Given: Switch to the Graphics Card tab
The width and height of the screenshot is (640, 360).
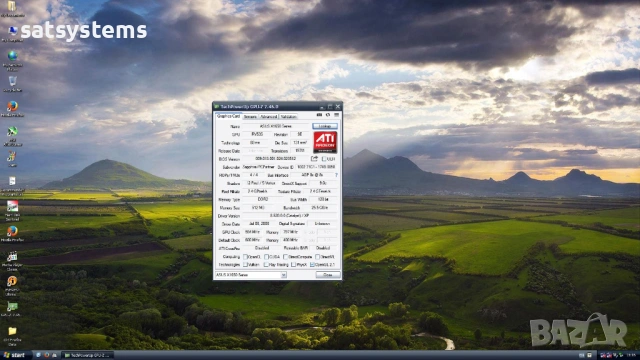Looking at the screenshot, I should click(228, 116).
